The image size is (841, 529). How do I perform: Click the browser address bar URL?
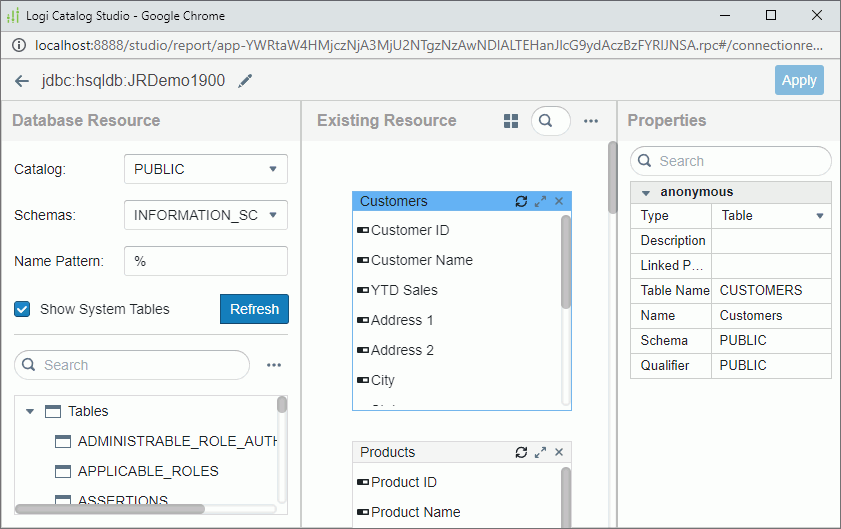point(429,46)
